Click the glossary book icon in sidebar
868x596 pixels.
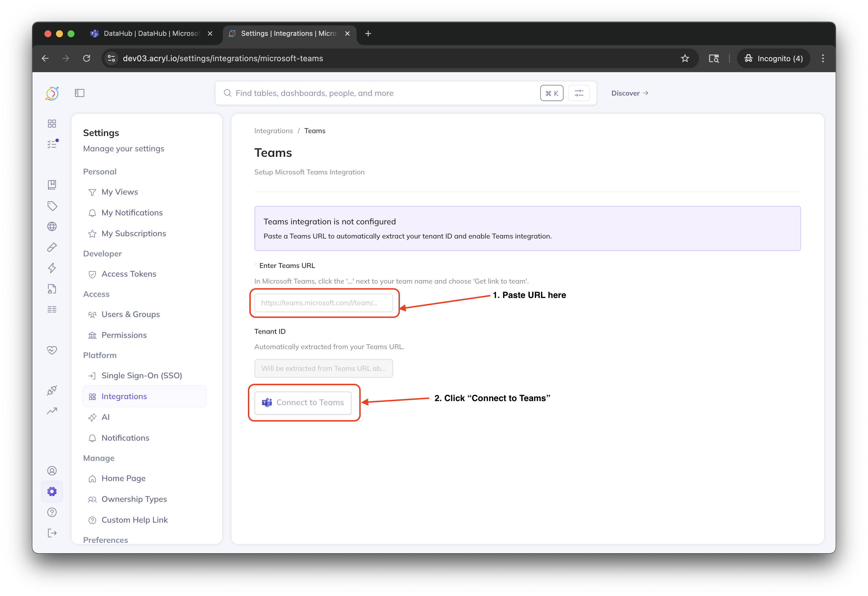(52, 185)
